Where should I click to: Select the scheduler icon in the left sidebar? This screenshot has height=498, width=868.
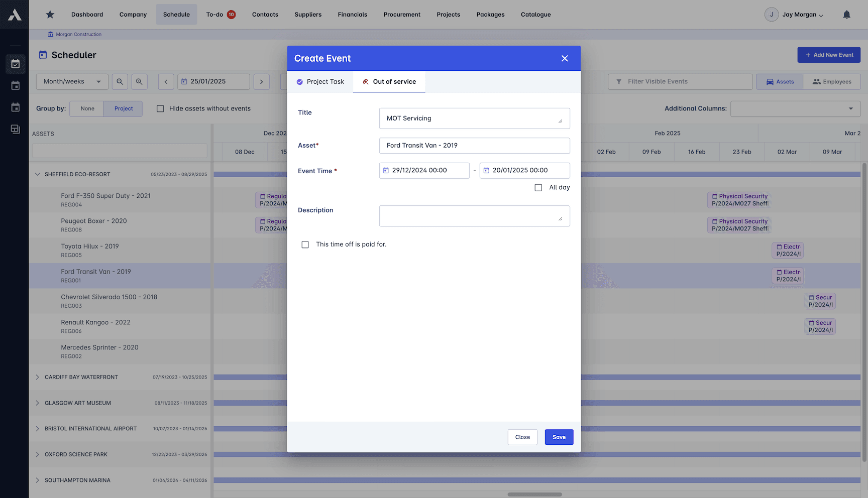tap(15, 64)
